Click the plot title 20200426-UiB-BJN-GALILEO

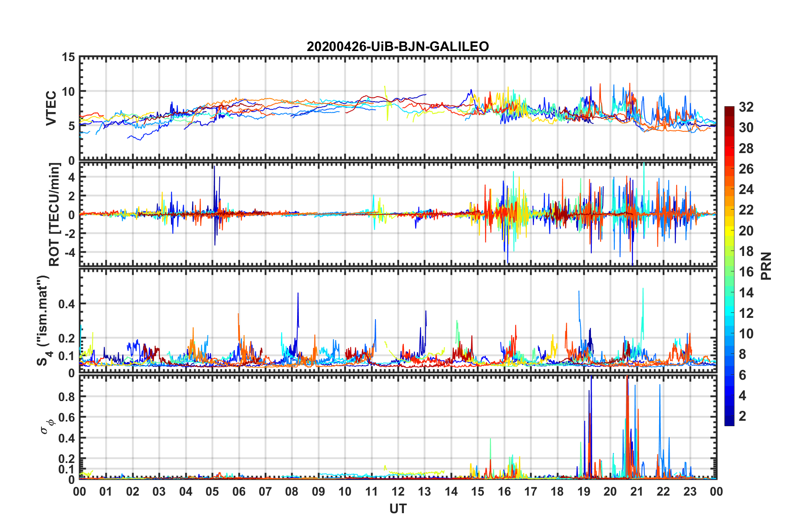(x=398, y=46)
